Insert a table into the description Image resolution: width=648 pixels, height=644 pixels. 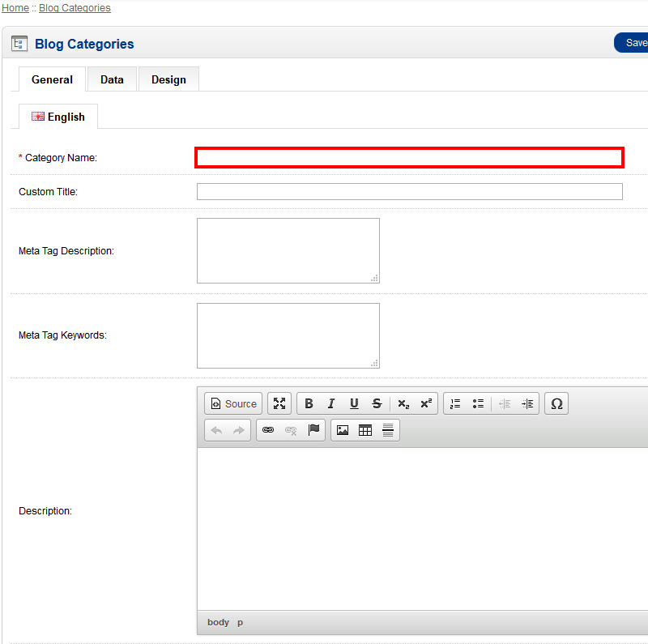[x=365, y=430]
